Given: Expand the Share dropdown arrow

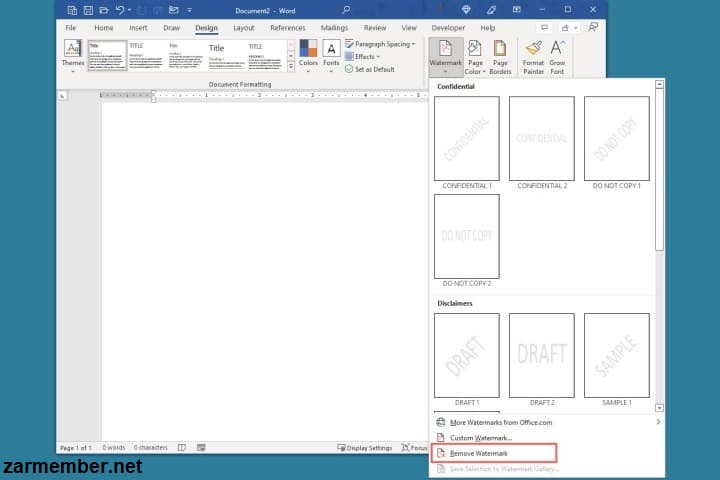Looking at the screenshot, I should tap(576, 28).
